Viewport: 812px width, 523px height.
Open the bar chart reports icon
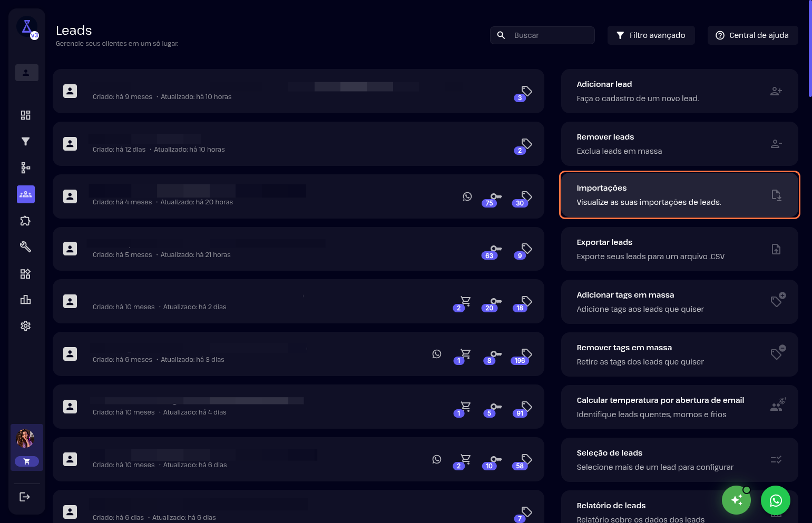click(x=25, y=300)
